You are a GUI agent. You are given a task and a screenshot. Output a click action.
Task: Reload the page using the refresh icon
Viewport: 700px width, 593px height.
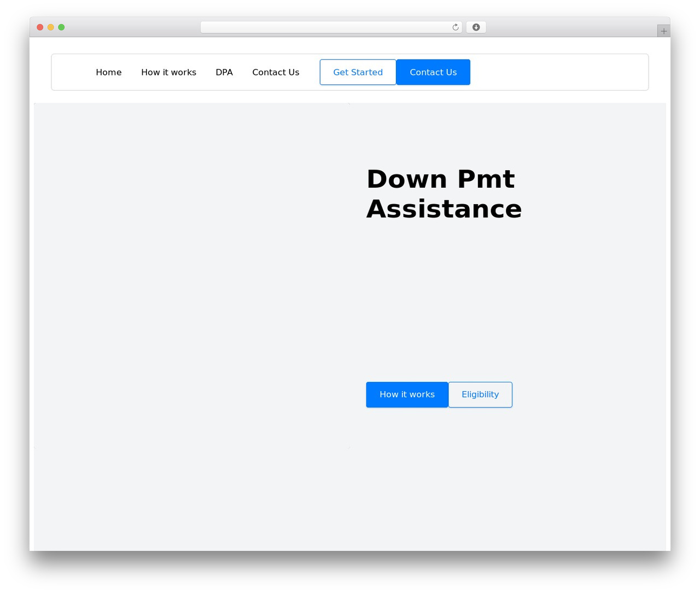[455, 27]
